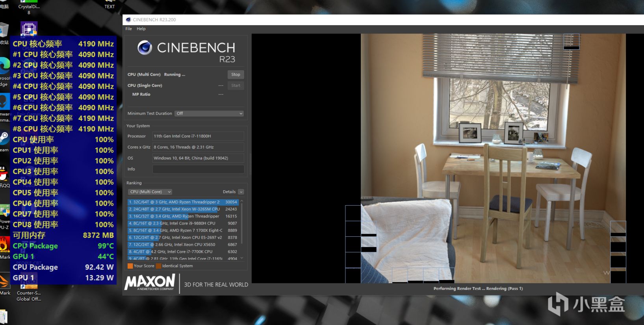This screenshot has height=325, width=644.
Task: Select the 16C/32T AMD Ryzen Threadripper row
Action: pyautogui.click(x=183, y=216)
